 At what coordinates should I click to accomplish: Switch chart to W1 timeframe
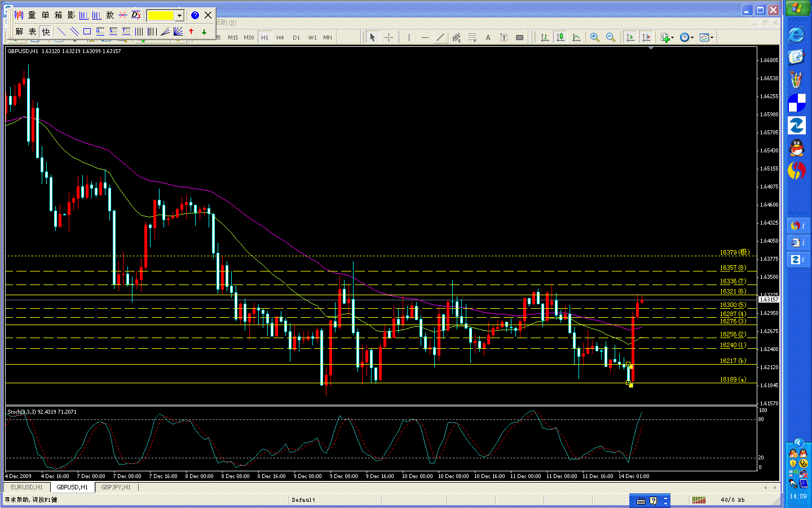click(x=312, y=37)
